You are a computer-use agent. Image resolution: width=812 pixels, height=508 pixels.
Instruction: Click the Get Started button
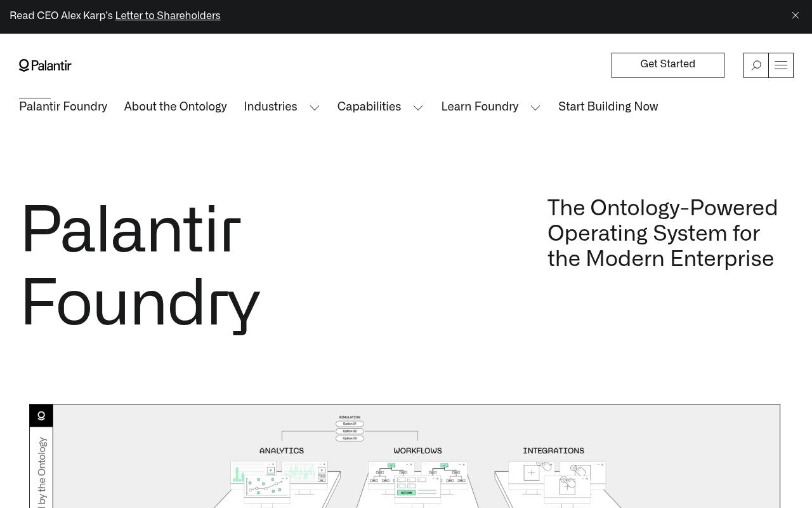pos(667,65)
